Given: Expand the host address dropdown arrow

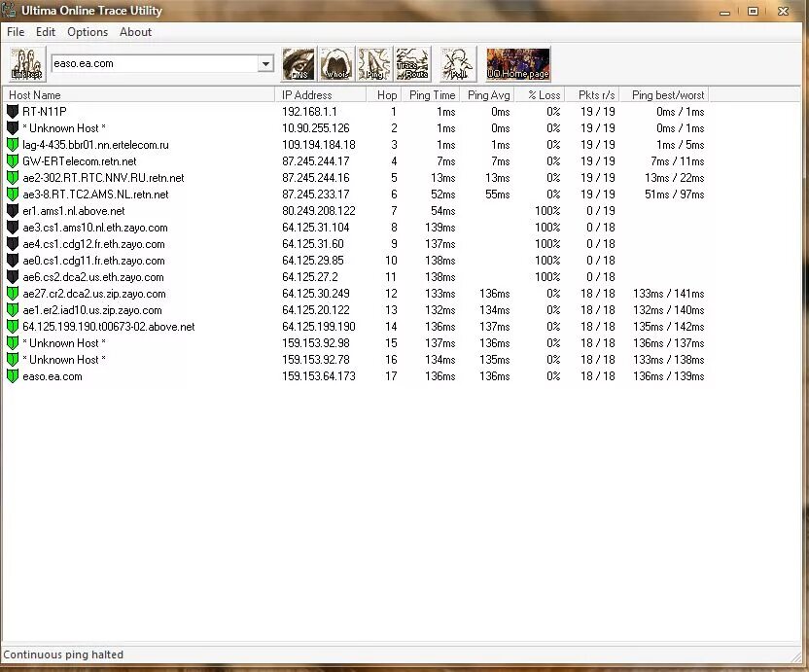Looking at the screenshot, I should click(x=265, y=64).
